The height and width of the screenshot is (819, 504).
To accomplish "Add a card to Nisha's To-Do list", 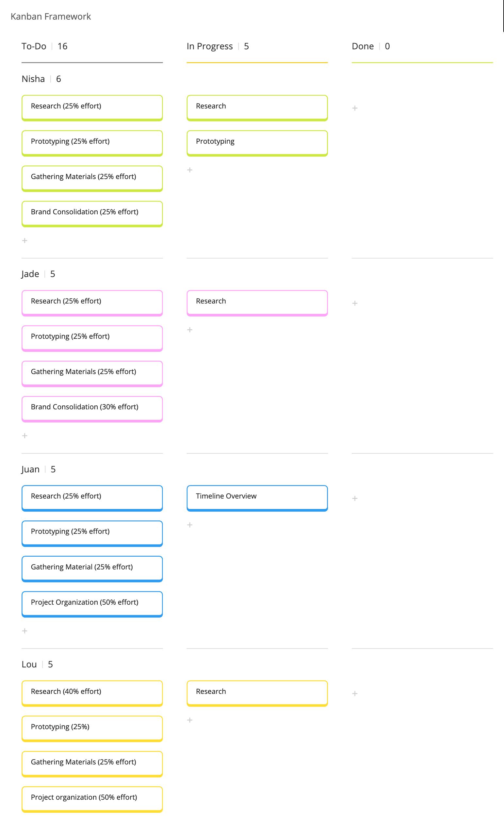I will click(25, 241).
